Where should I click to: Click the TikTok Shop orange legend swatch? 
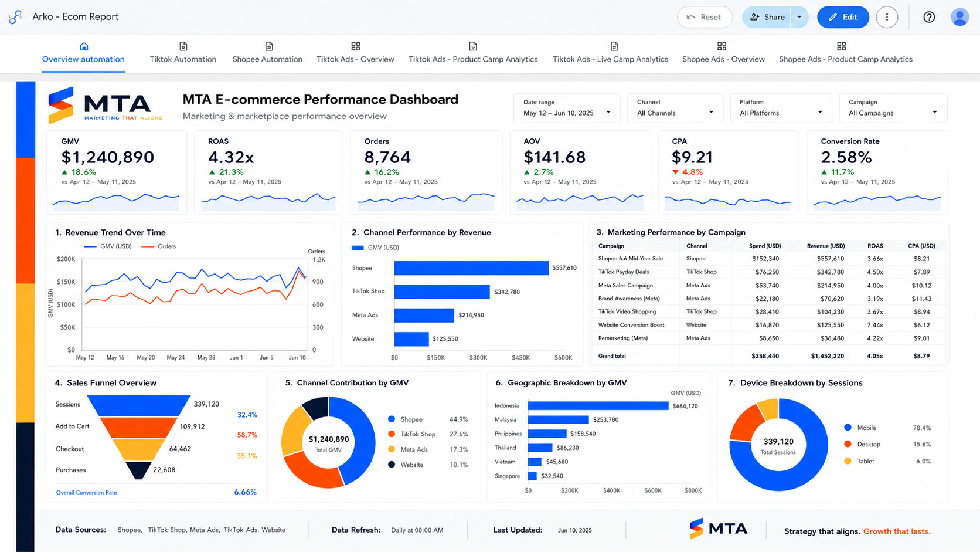tap(392, 434)
